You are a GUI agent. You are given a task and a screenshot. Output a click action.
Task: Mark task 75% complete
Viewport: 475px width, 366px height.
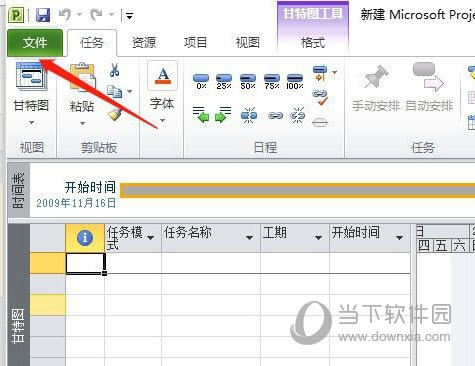pos(272,81)
